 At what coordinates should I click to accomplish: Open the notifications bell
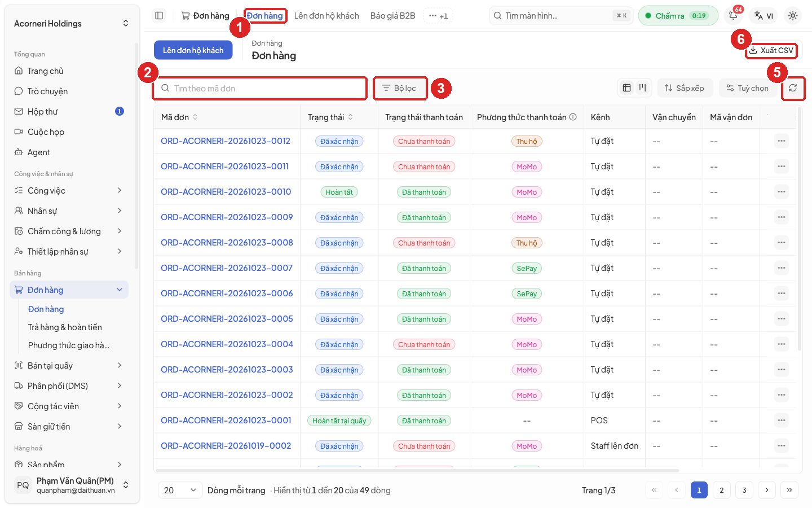coord(734,16)
